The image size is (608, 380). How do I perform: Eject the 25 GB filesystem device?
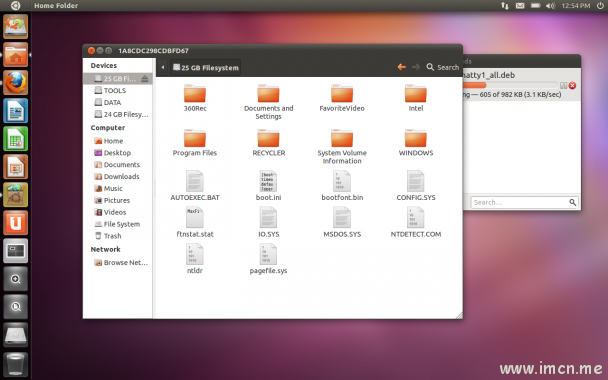[x=145, y=79]
